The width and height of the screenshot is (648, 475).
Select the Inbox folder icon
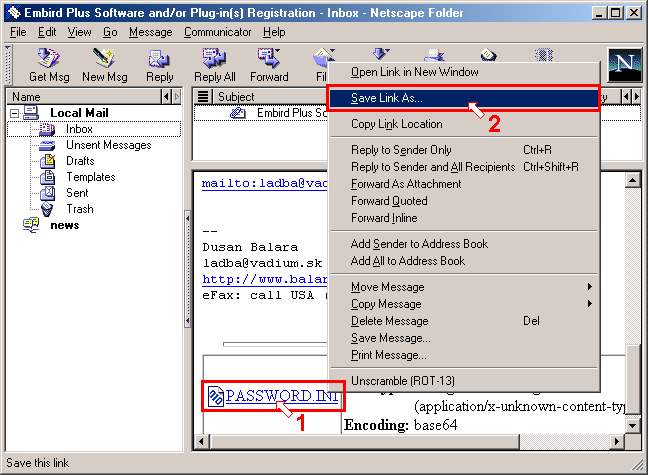pos(47,129)
